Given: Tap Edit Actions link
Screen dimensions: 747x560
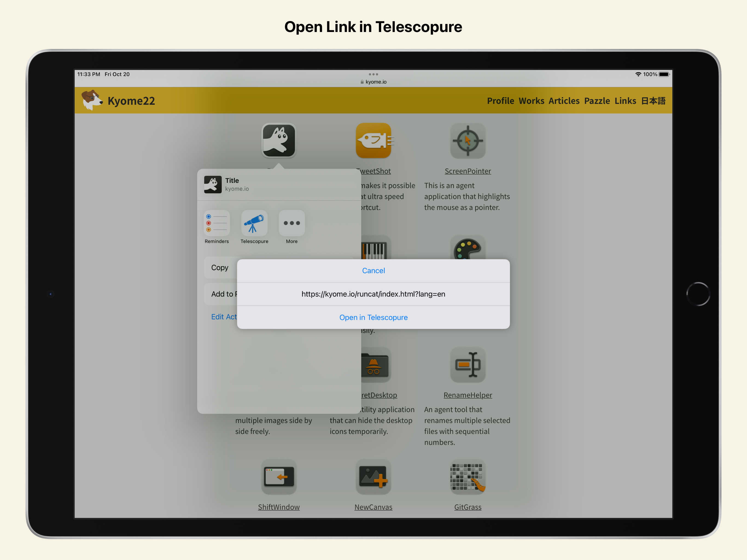Looking at the screenshot, I should pyautogui.click(x=224, y=317).
